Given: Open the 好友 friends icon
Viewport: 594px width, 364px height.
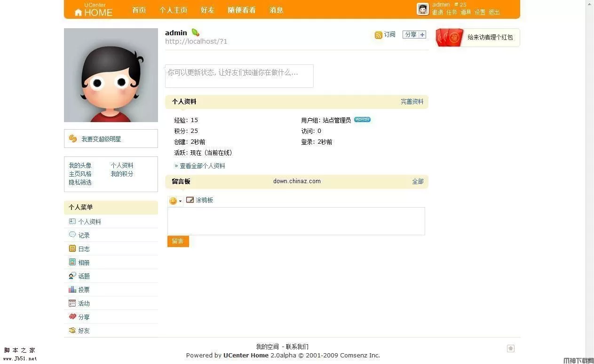Looking at the screenshot, I should pyautogui.click(x=72, y=330).
